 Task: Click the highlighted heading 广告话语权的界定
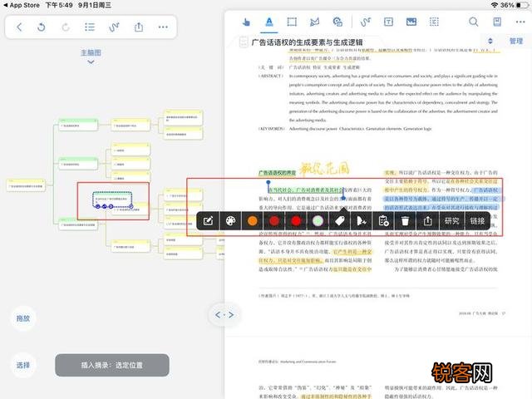point(277,173)
